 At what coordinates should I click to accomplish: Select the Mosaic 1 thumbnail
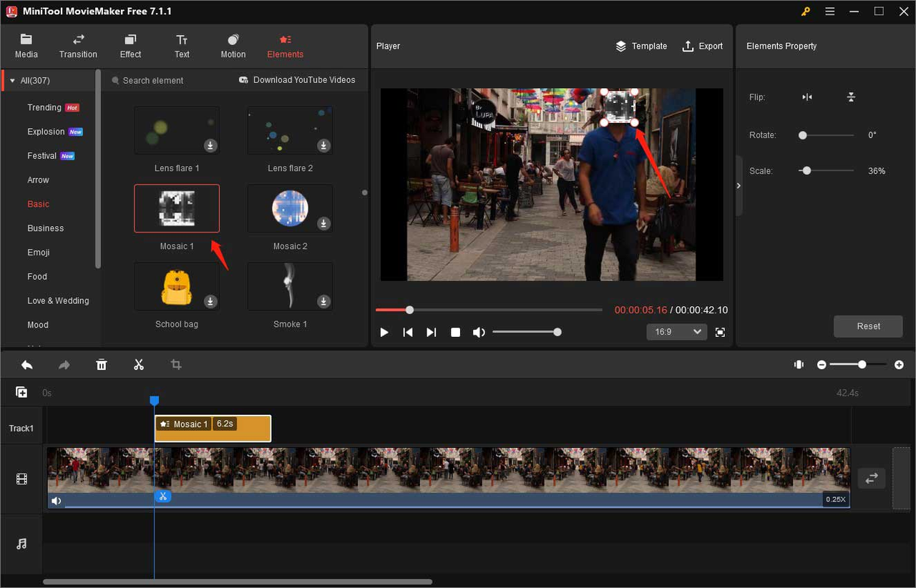[x=177, y=209]
